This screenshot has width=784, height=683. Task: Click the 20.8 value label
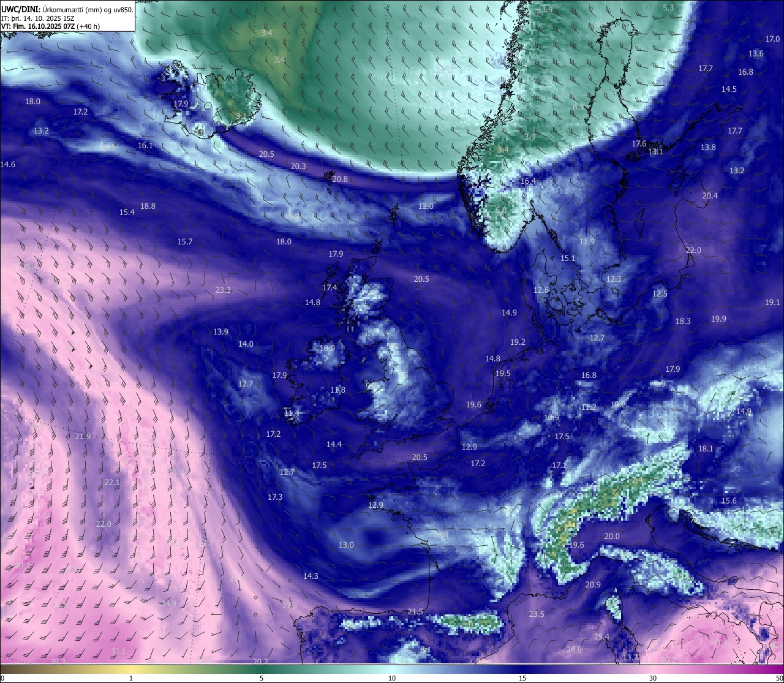340,179
